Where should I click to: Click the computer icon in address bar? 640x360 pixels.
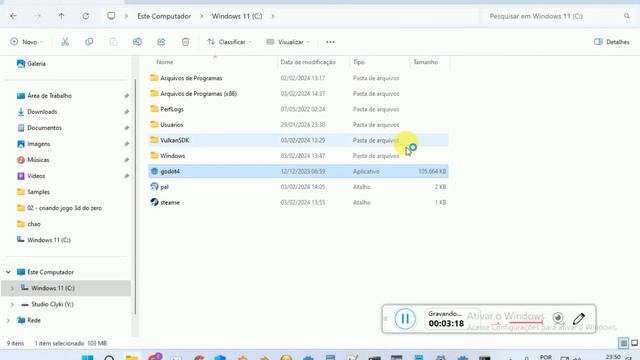[x=111, y=16]
